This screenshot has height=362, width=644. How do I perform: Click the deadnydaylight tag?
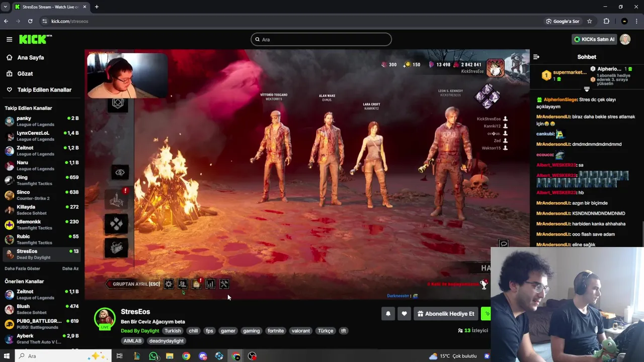(x=167, y=341)
